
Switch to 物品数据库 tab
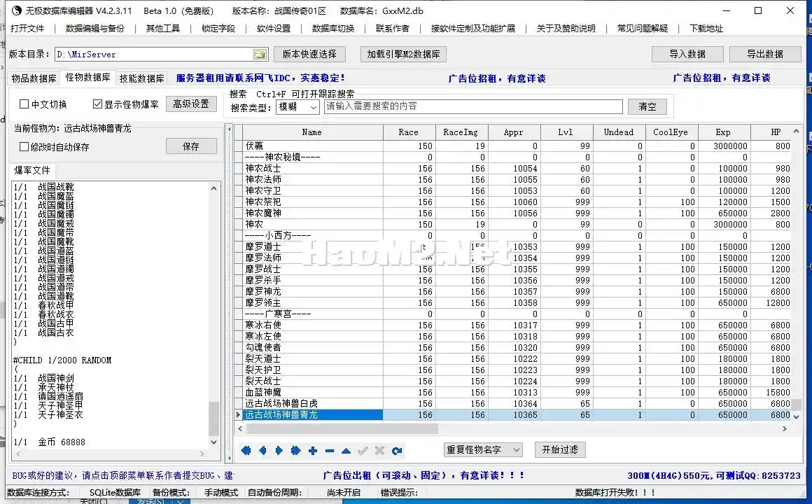[x=34, y=78]
